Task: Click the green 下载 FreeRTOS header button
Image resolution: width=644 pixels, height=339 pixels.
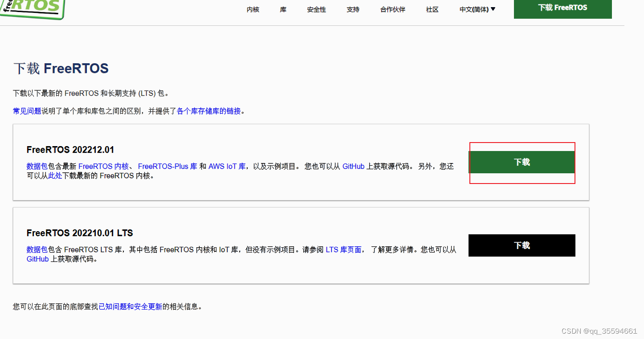Action: pos(562,8)
